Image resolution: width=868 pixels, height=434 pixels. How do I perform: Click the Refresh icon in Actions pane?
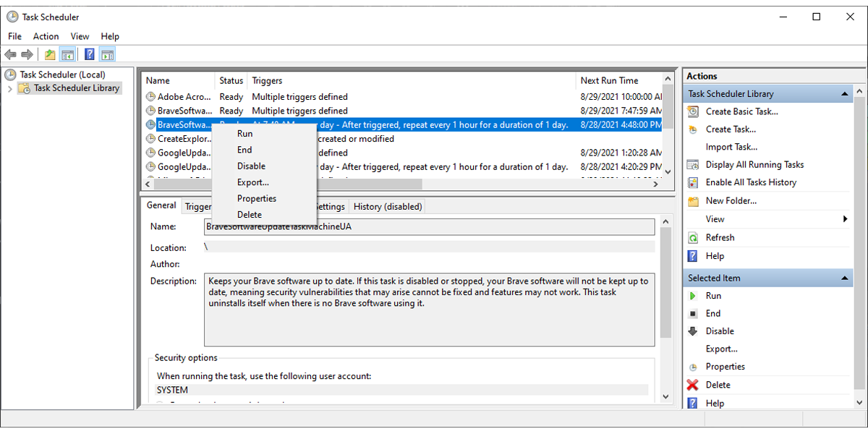(x=693, y=237)
